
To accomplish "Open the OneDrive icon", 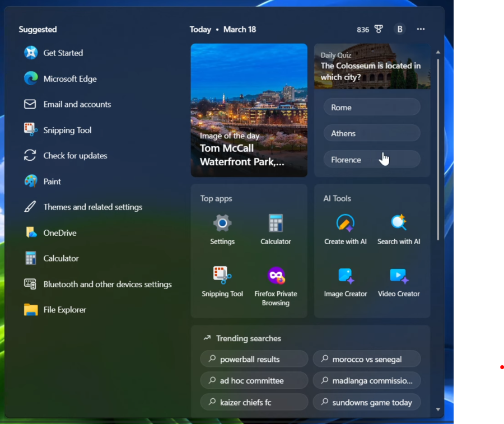I will click(x=31, y=232).
